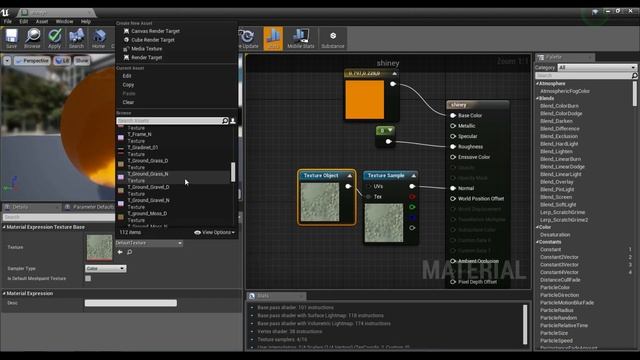This screenshot has height=360, width=640.
Task: Click the orange color constant swatch
Action: [x=364, y=100]
